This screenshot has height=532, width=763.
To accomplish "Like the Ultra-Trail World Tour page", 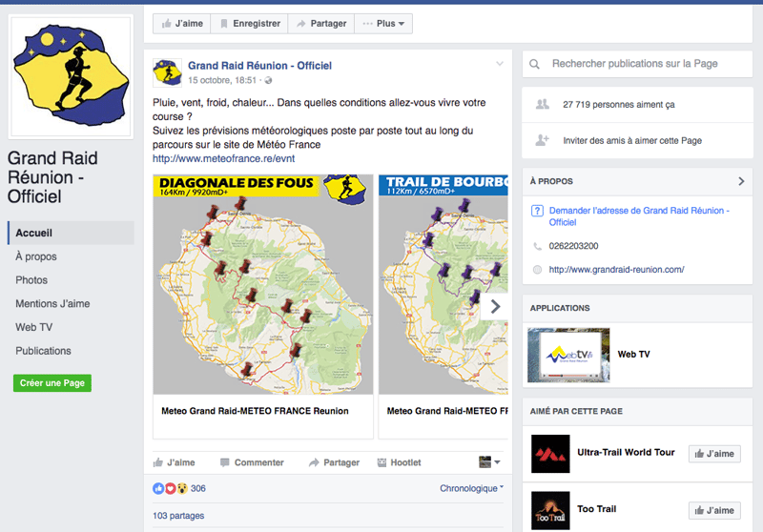I will coord(714,454).
